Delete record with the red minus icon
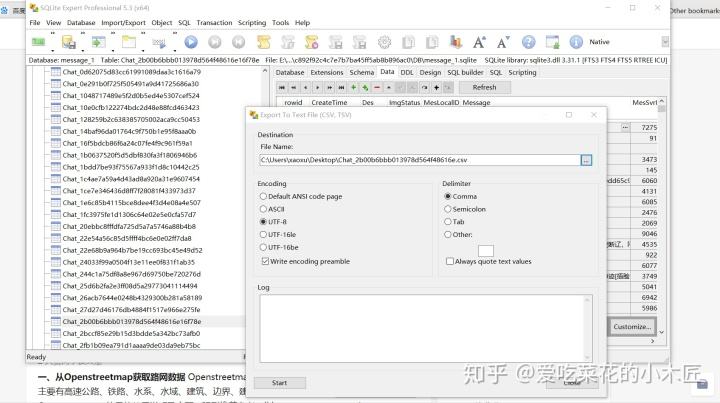The height and width of the screenshot is (403, 720). [377, 87]
